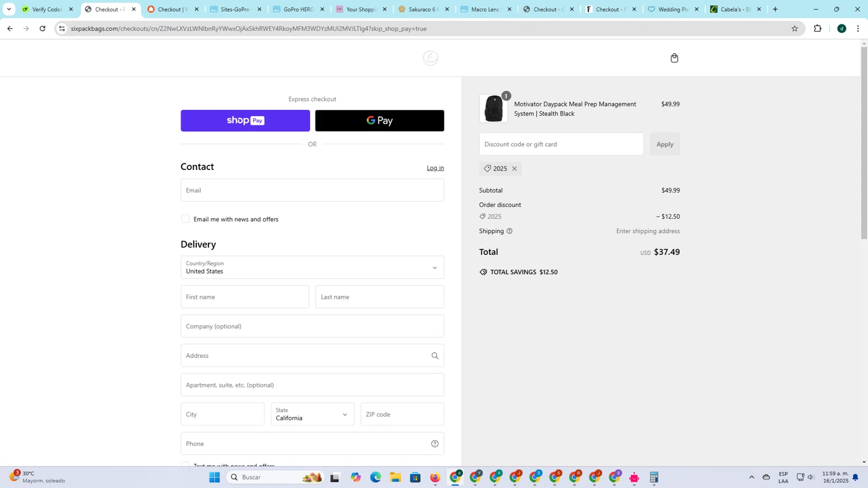
Task: Open the notifications bell
Action: [x=855, y=477]
